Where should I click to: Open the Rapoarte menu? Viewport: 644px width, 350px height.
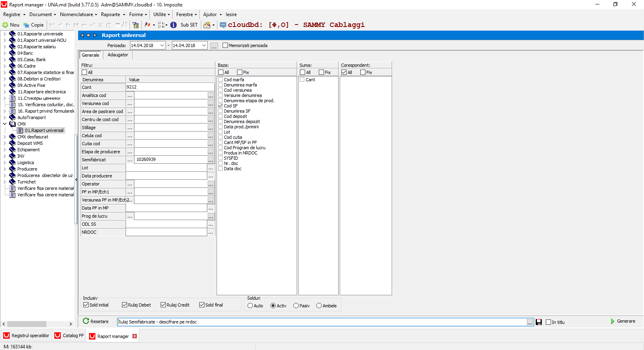click(x=113, y=14)
